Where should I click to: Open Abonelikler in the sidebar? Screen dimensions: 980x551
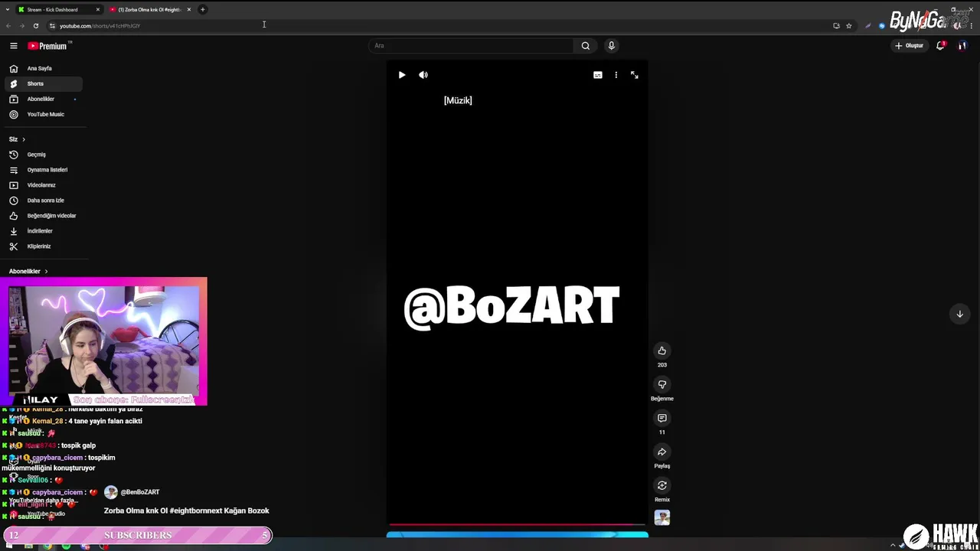click(x=43, y=99)
